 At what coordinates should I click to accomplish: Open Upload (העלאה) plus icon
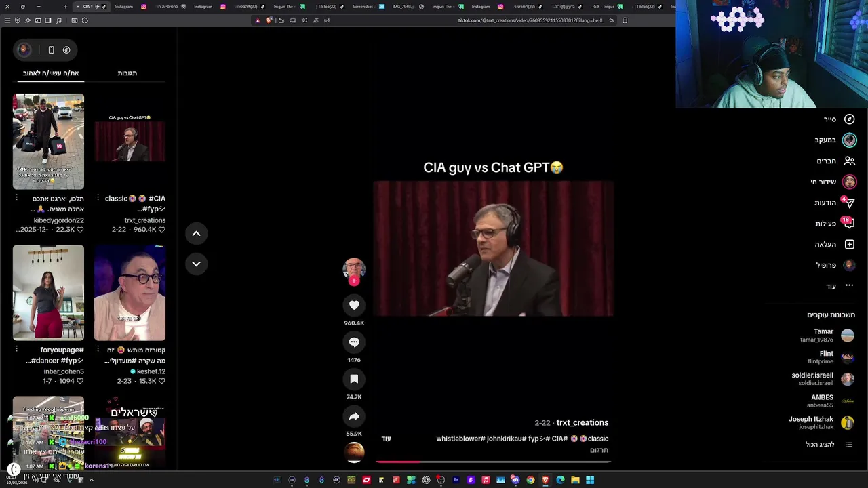point(849,245)
